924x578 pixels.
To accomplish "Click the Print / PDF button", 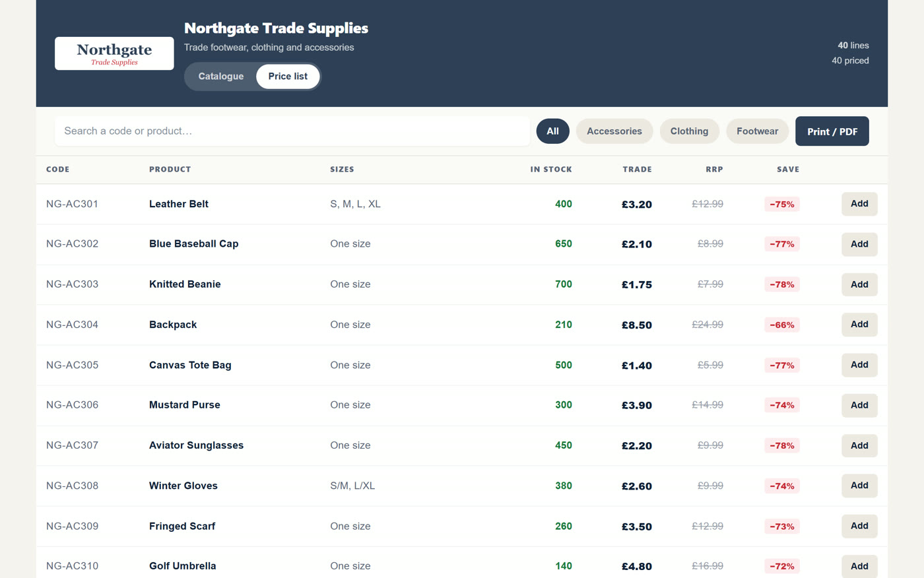I will 832,131.
